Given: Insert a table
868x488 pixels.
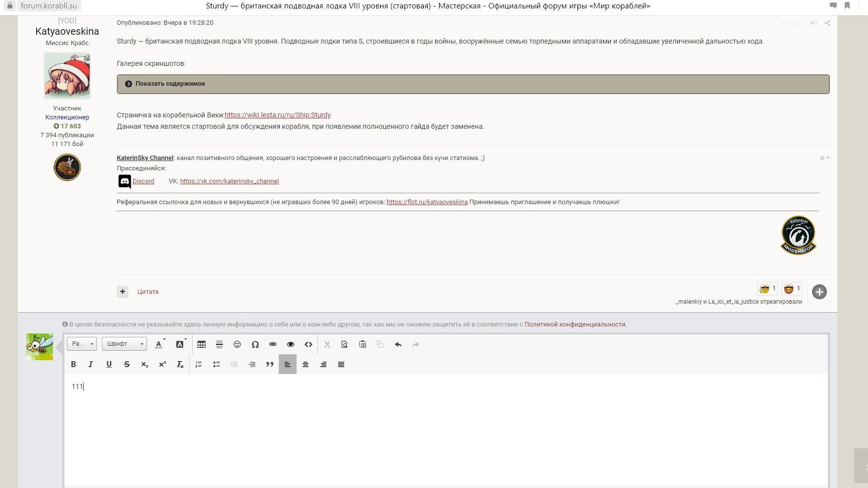Looking at the screenshot, I should tap(202, 344).
